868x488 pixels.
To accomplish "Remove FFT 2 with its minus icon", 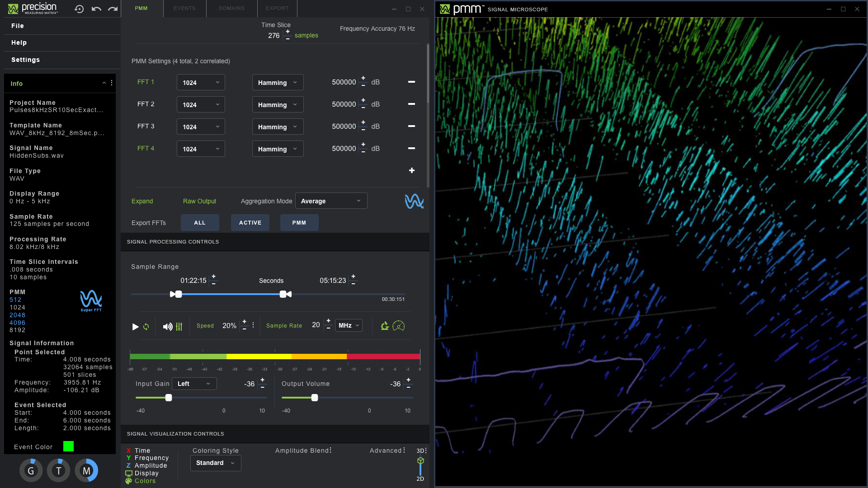I will (x=411, y=104).
